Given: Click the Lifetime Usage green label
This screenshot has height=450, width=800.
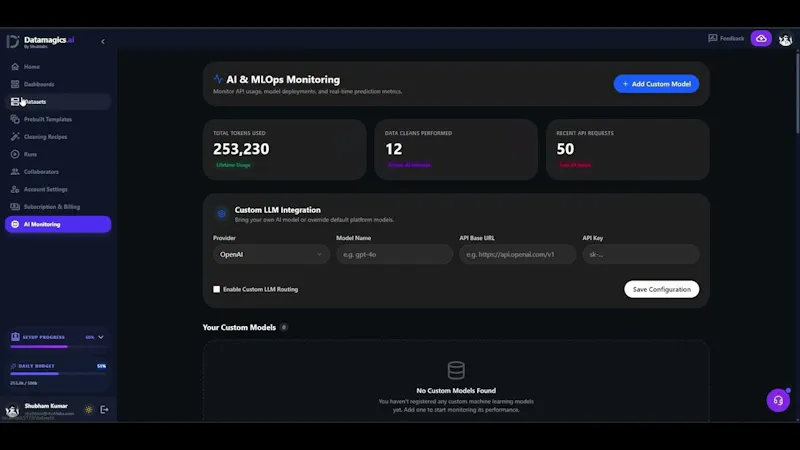Looking at the screenshot, I should click(233, 165).
